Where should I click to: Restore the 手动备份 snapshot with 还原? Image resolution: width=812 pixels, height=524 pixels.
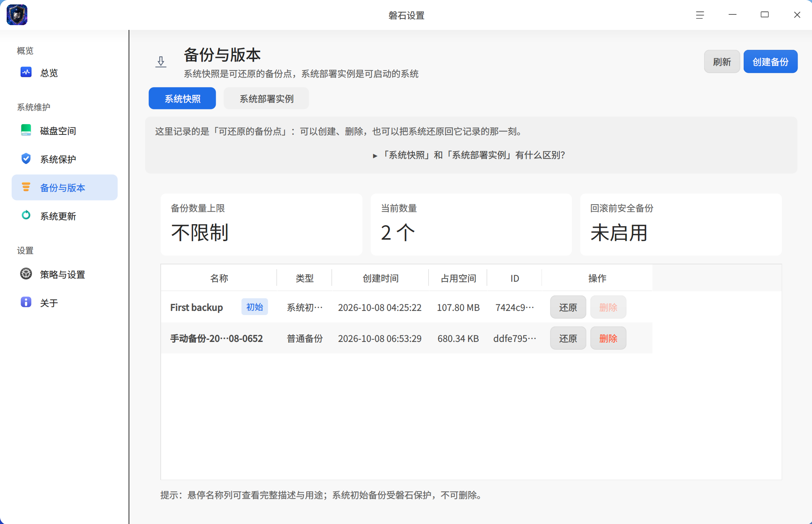tap(568, 338)
